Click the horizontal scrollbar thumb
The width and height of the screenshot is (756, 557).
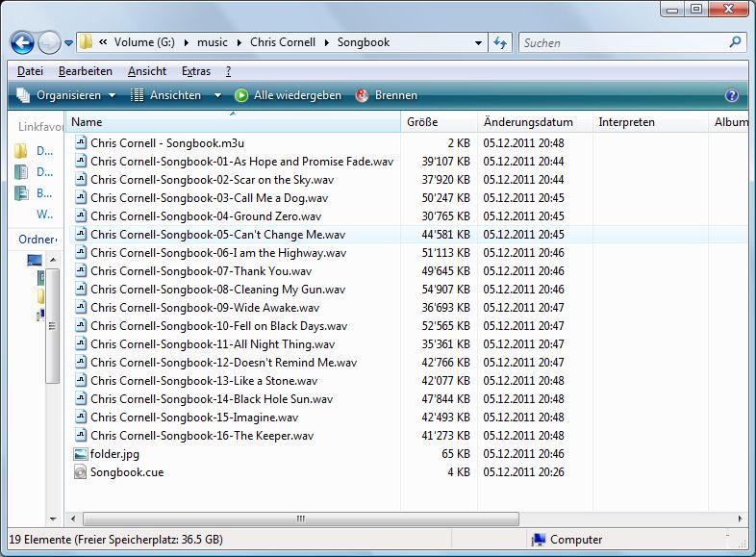pyautogui.click(x=301, y=519)
